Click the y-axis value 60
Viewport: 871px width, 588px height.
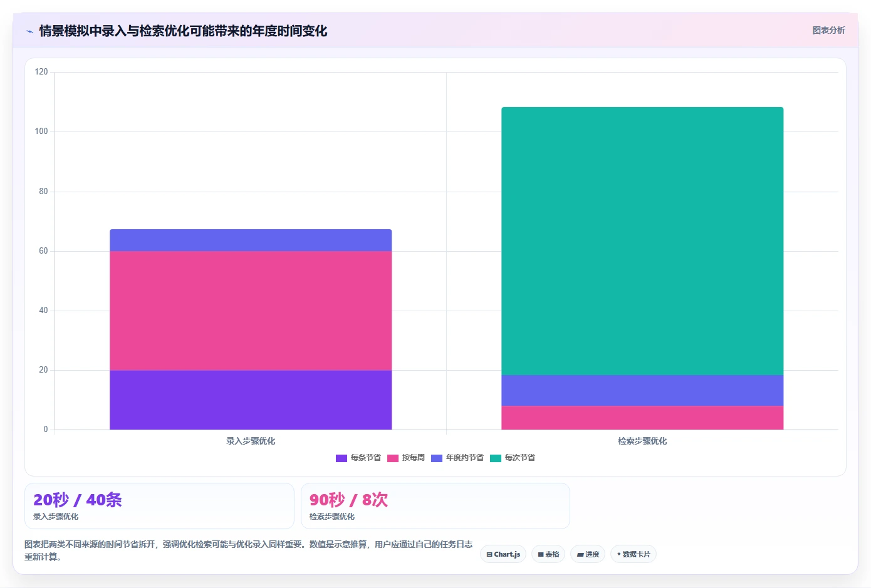43,251
